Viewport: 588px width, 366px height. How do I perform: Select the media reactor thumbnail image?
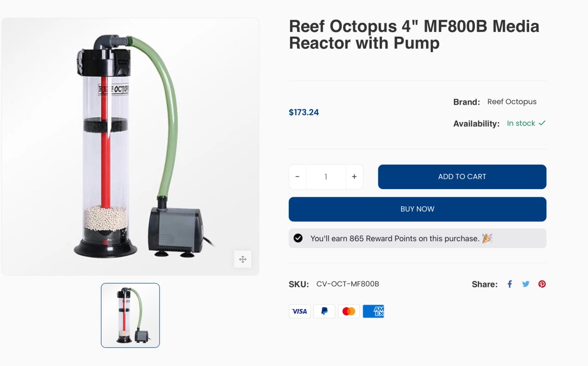pos(130,315)
